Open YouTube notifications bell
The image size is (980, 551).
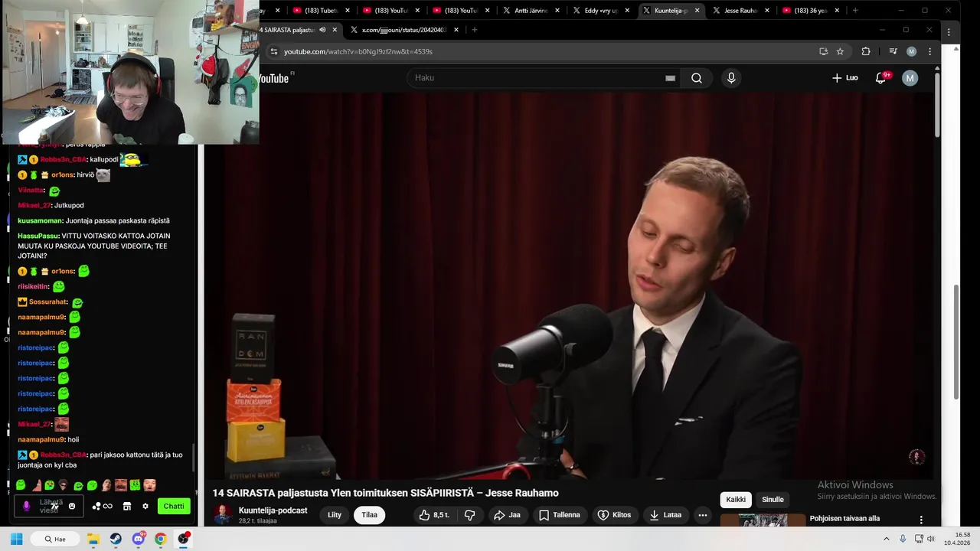pos(880,78)
